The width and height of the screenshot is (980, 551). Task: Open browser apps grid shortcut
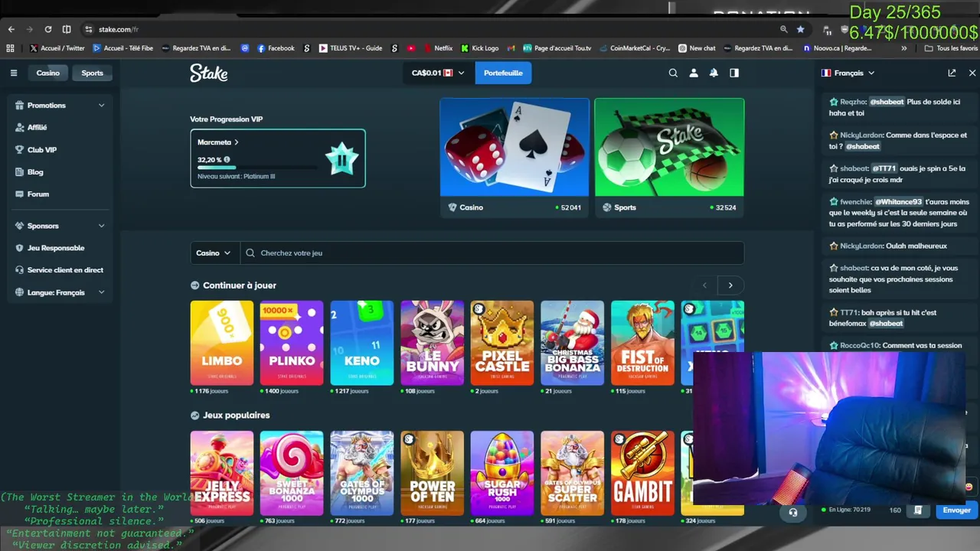(10, 48)
